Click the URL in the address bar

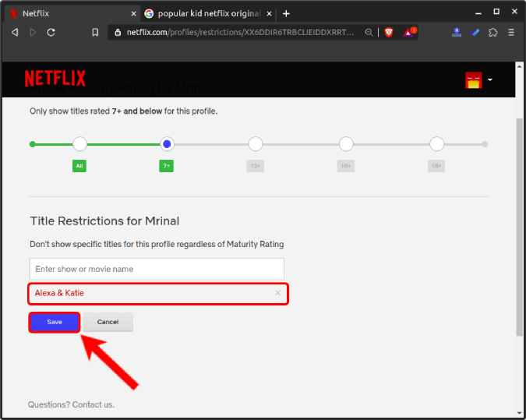pos(240,33)
